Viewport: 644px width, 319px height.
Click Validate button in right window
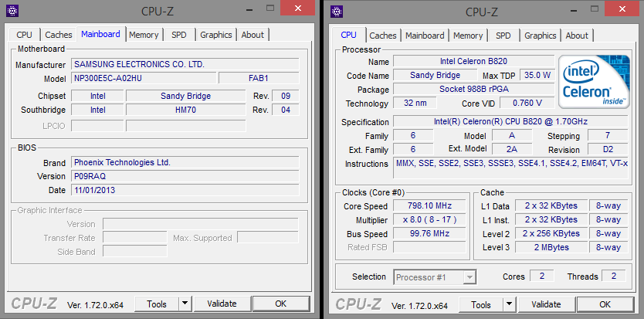[546, 304]
